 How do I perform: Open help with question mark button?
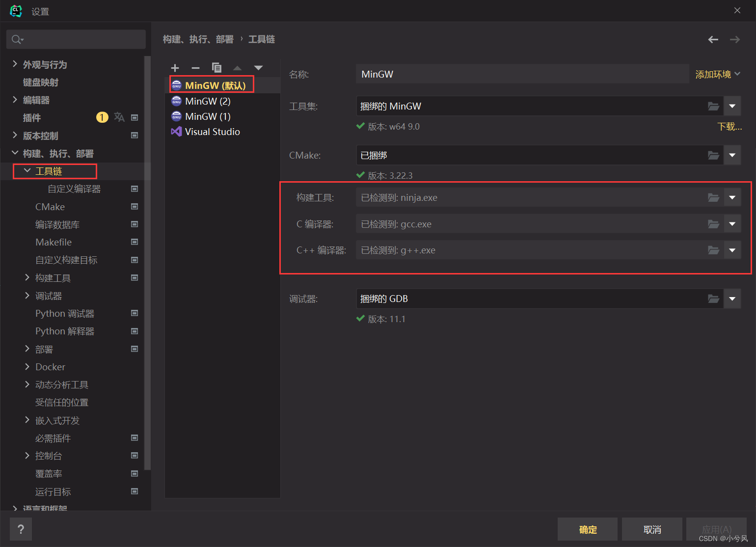[21, 529]
